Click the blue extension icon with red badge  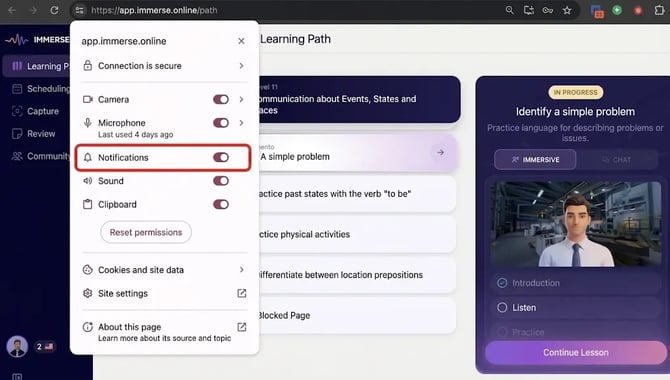(597, 11)
